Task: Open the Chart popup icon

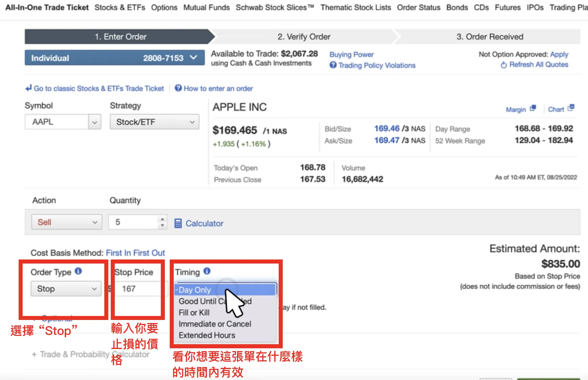Action: (x=571, y=108)
